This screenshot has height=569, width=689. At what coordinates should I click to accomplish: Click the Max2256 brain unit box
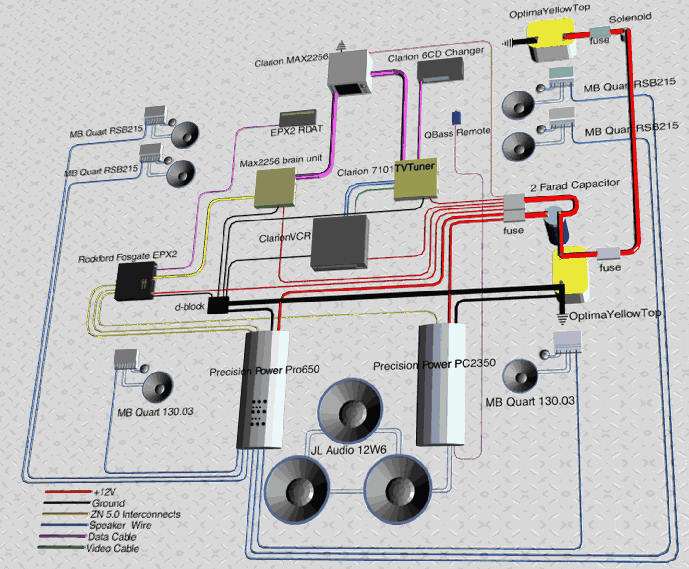[274, 188]
